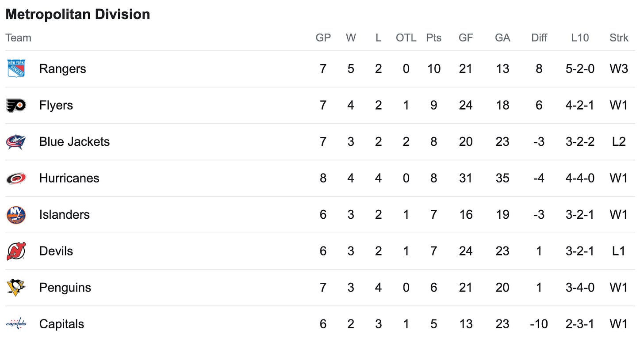
Task: Open the Penguins team link
Action: coord(65,288)
